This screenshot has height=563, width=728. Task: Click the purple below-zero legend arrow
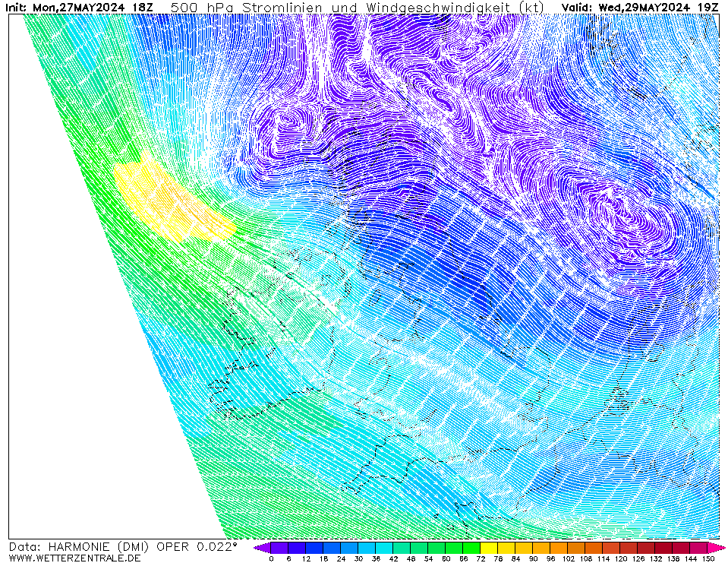[x=263, y=548]
